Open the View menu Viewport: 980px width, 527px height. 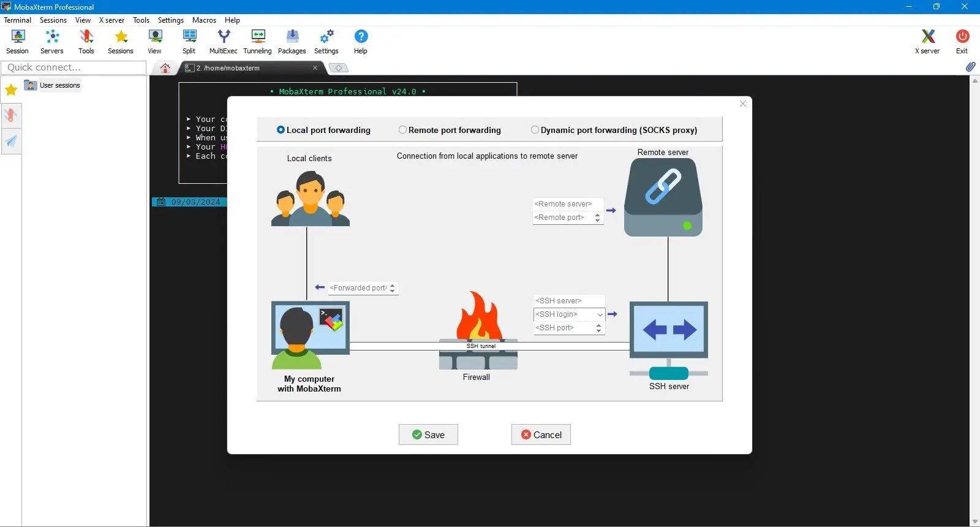(83, 20)
